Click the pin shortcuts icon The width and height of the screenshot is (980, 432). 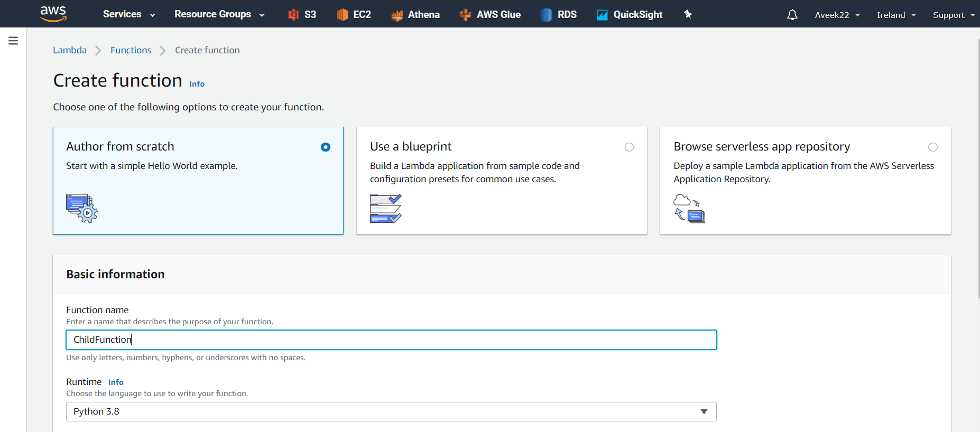[x=688, y=14]
